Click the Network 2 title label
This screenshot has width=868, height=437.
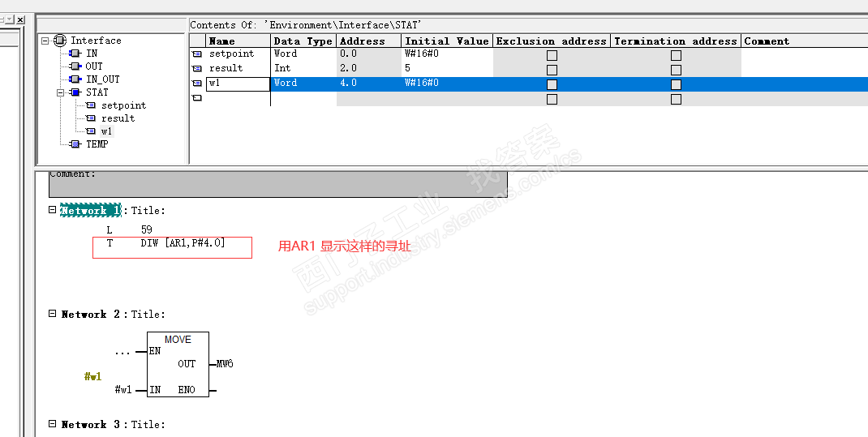[x=90, y=315]
